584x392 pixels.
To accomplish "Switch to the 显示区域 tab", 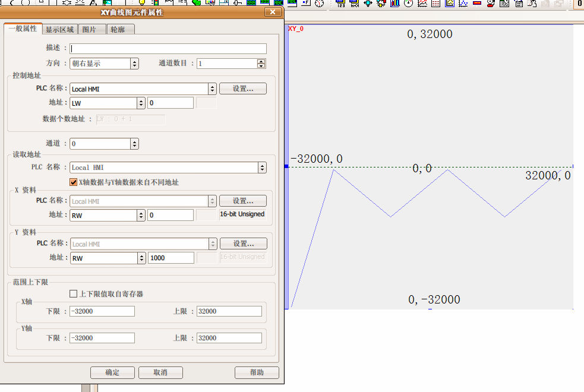I will [60, 29].
